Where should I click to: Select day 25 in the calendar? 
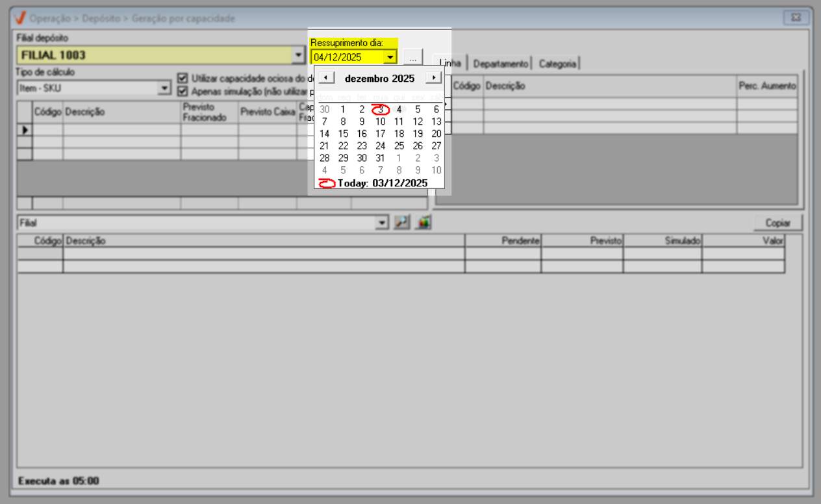tap(399, 146)
